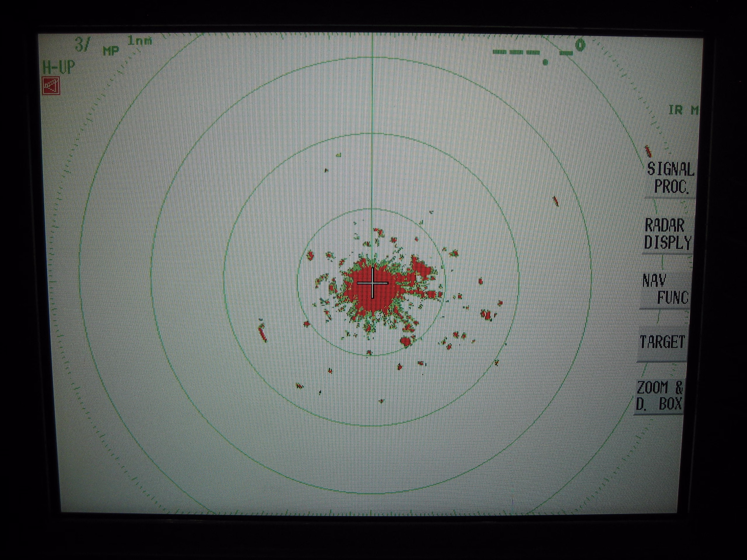
Task: Click the red alarm buzzer icon
Action: pos(51,86)
